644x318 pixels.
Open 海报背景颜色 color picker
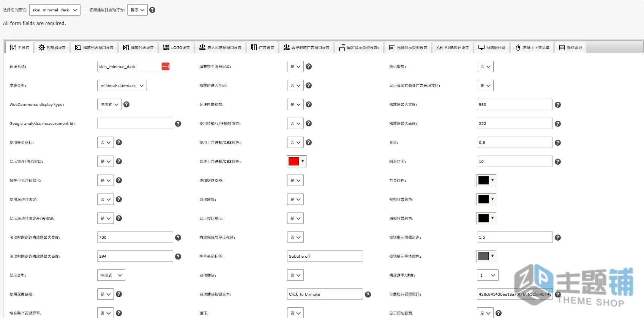[486, 218]
